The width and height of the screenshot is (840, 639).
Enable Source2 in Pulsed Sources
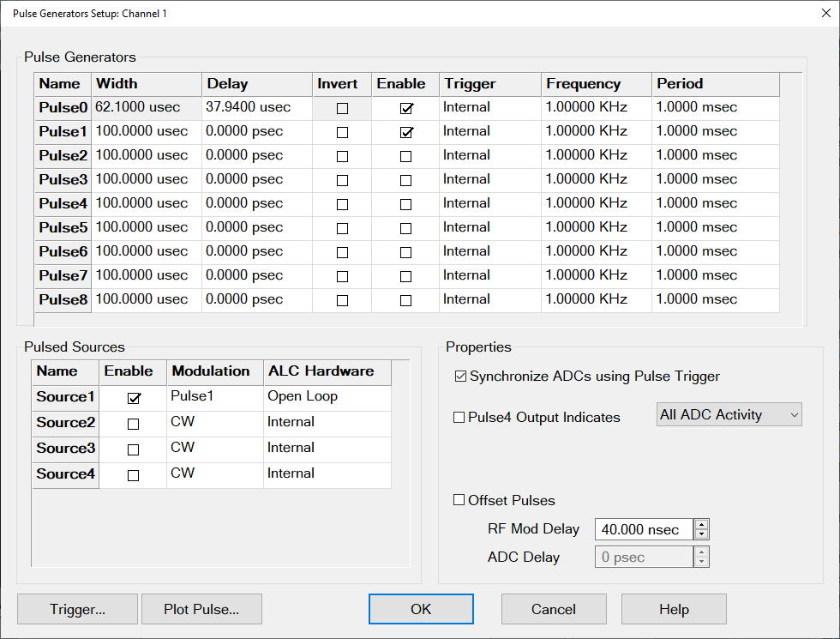pos(133,424)
